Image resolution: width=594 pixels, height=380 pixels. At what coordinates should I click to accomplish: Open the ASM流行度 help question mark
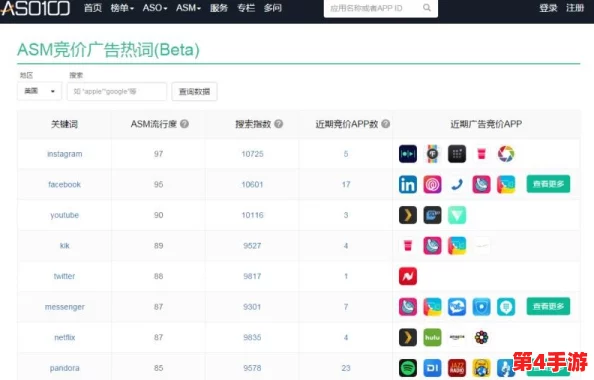point(184,124)
